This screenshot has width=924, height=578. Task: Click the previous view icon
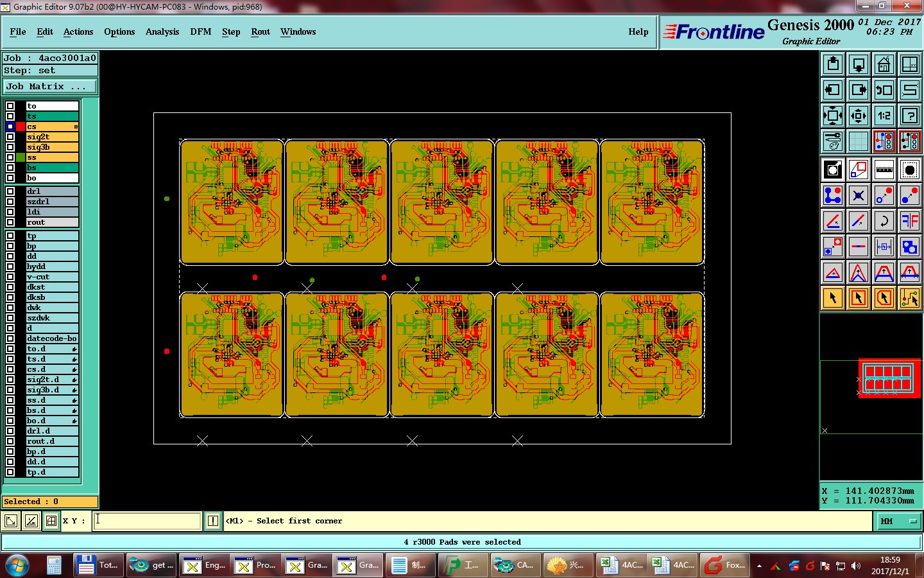click(884, 90)
